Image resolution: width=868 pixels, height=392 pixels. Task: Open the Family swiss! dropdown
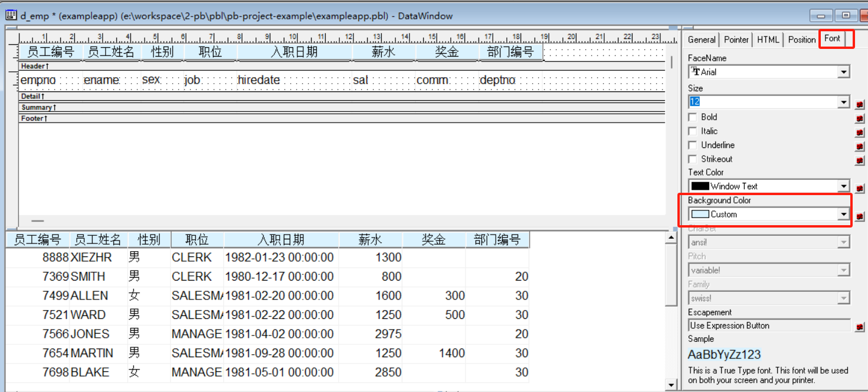pyautogui.click(x=844, y=298)
